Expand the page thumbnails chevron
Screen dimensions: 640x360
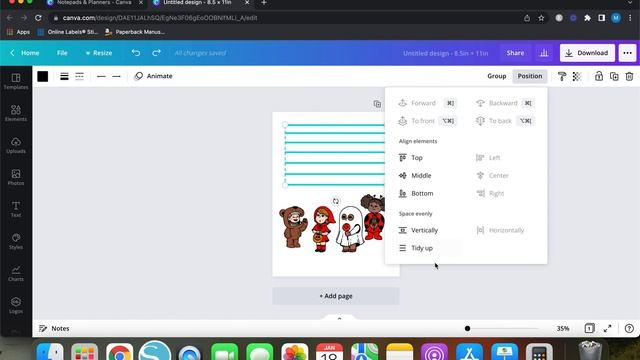tap(339, 318)
